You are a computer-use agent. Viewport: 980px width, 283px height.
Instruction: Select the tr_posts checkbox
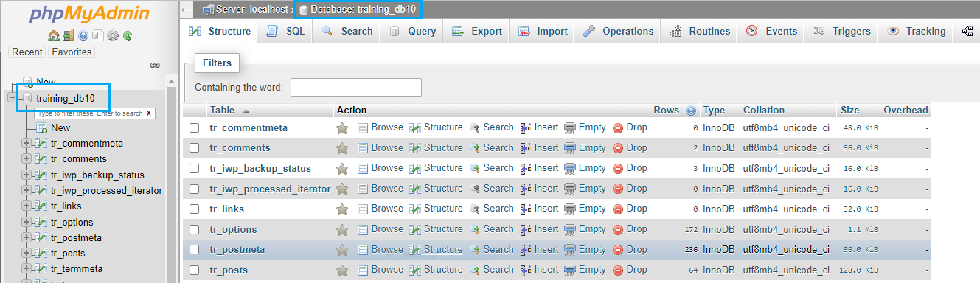(x=195, y=270)
